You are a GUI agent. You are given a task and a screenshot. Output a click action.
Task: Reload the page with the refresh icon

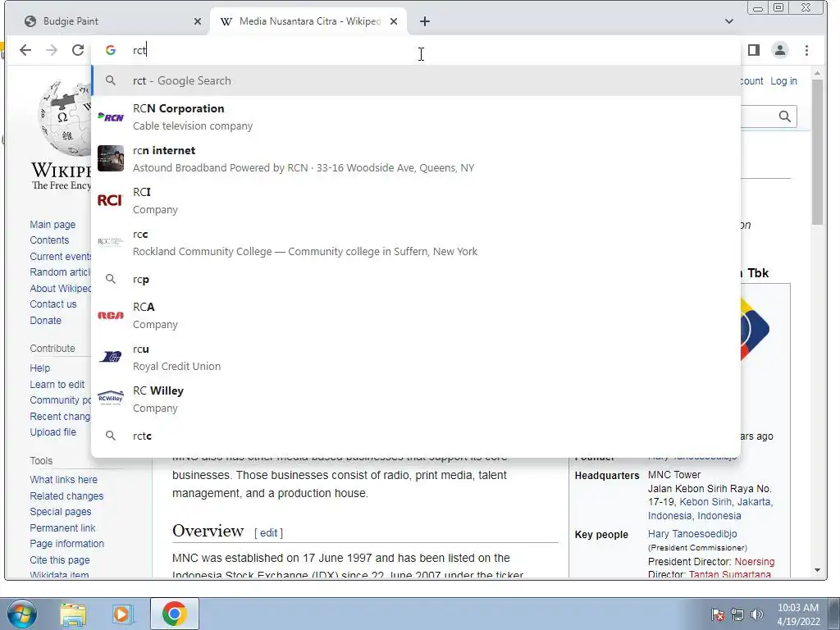tap(78, 50)
